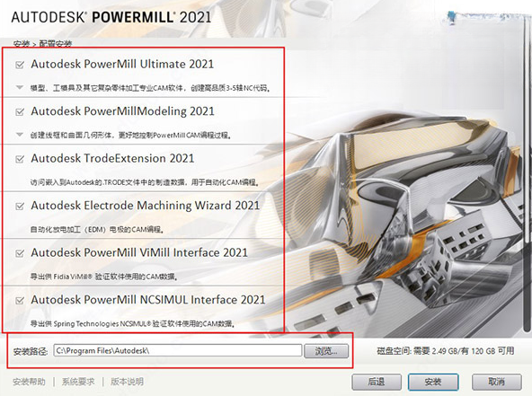Toggle PowerMill NCSIMUL Interface 2021 checkbox
The width and height of the screenshot is (532, 396).
pos(20,300)
